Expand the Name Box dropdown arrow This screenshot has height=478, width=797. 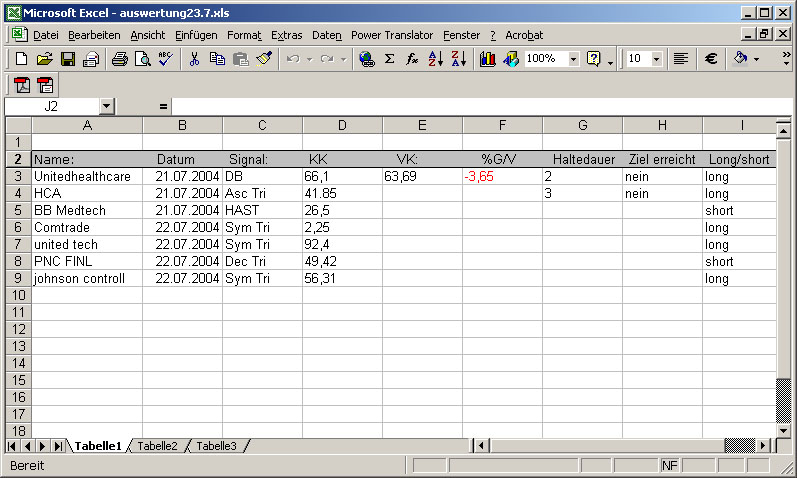[x=106, y=106]
